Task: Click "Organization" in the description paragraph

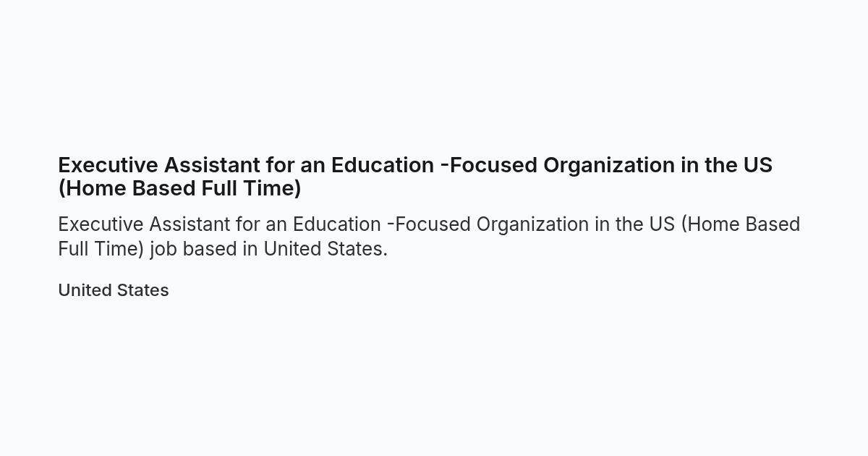Action: pyautogui.click(x=533, y=225)
